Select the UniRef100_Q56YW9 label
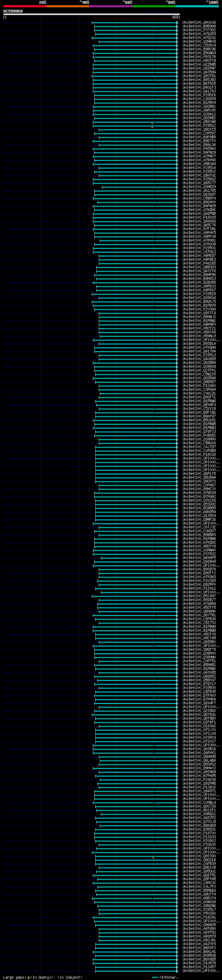This screenshot has width=222, height=980. tap(199, 122)
